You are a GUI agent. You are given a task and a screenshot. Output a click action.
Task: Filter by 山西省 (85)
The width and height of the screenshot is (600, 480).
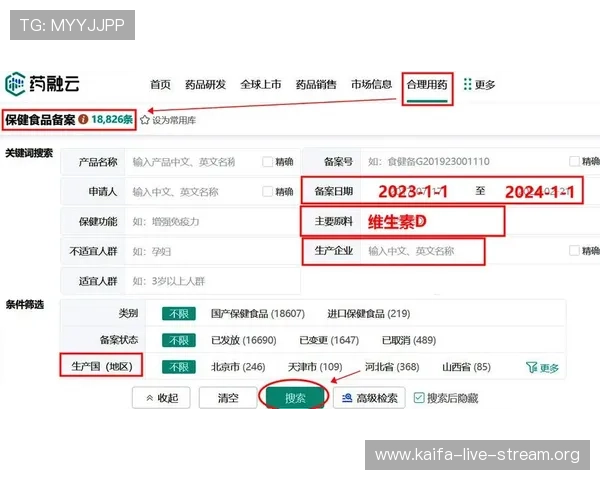click(x=466, y=367)
